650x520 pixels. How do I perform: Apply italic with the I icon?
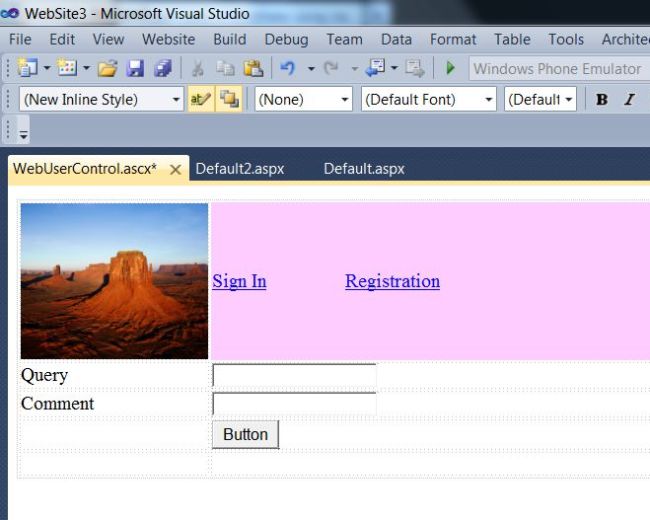[629, 100]
